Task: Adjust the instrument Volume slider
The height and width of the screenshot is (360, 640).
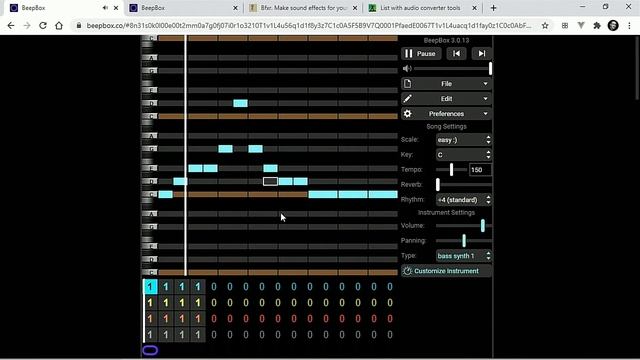Action: pyautogui.click(x=463, y=225)
